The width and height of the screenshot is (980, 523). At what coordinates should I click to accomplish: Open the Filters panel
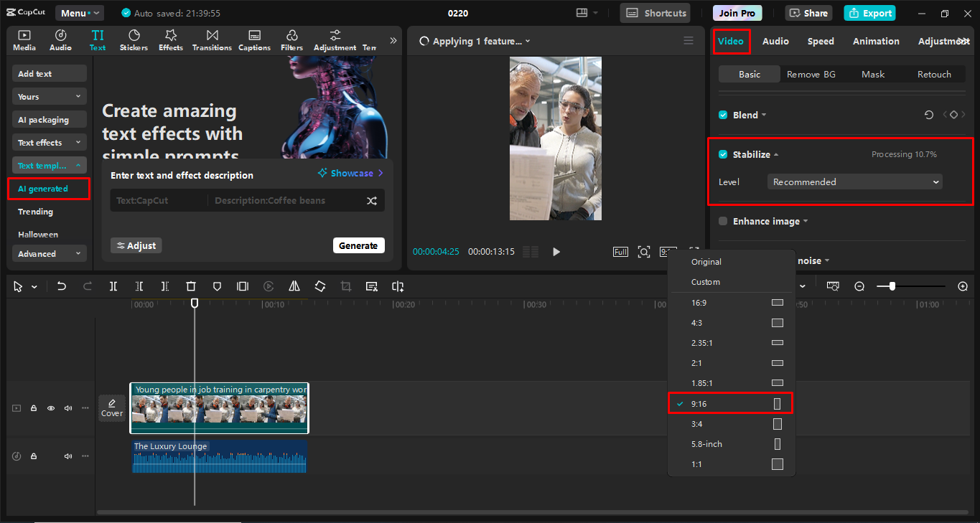pyautogui.click(x=291, y=39)
